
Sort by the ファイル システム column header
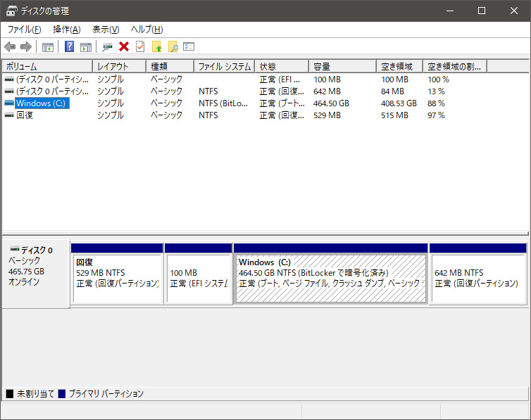click(225, 67)
